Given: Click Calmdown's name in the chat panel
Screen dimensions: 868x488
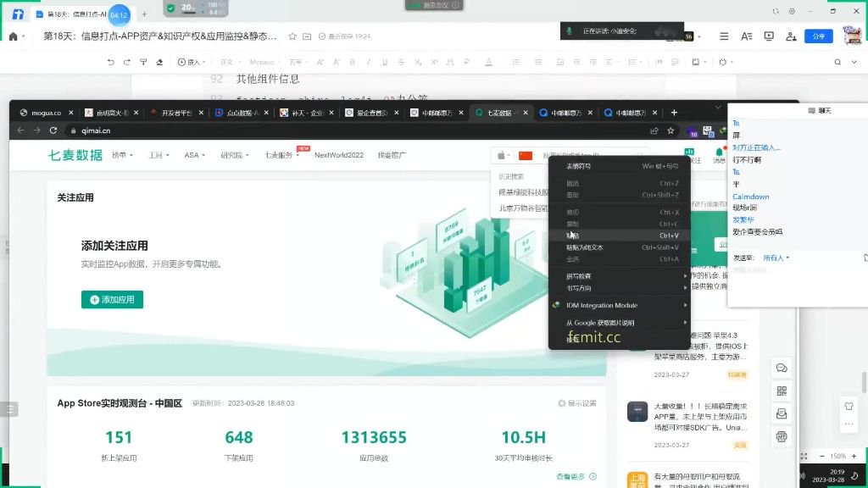Looking at the screenshot, I should pyautogui.click(x=751, y=197).
